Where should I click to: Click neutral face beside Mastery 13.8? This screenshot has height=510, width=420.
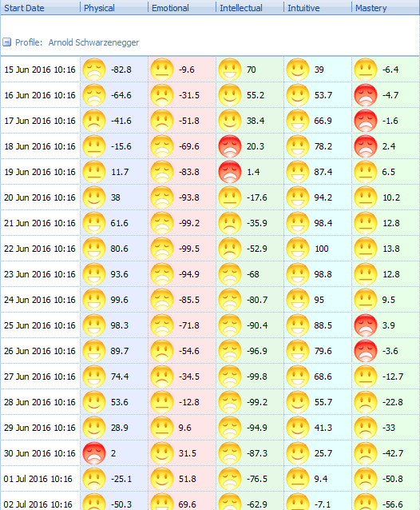[366, 249]
